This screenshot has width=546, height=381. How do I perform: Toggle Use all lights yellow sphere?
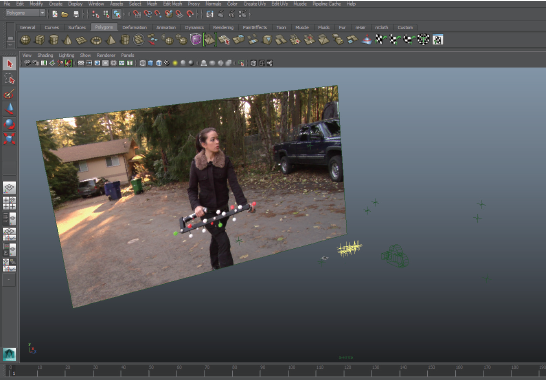tap(175, 63)
